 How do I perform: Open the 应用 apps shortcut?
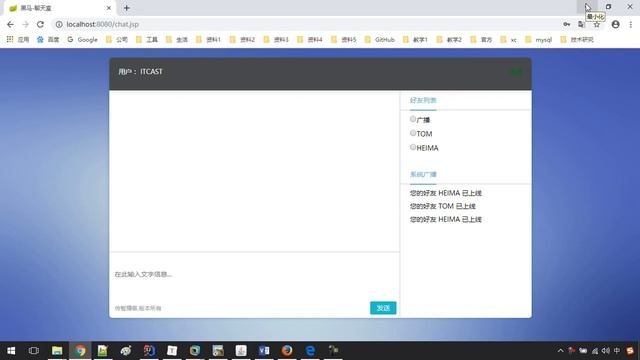[18, 40]
